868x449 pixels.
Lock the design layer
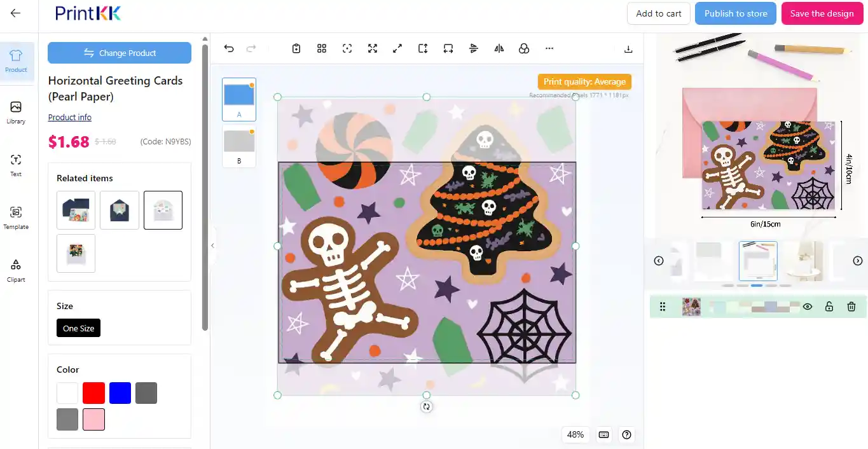829,307
